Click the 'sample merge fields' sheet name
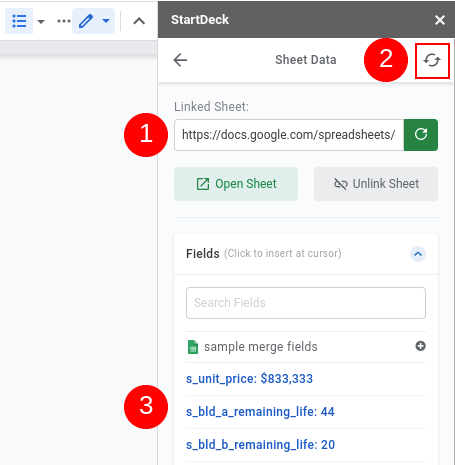 (x=261, y=347)
